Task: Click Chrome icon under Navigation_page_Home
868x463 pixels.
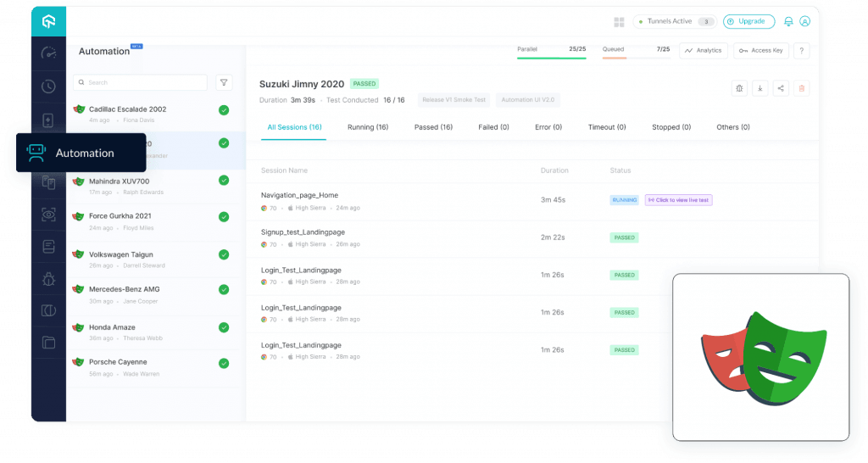Action: coord(264,209)
